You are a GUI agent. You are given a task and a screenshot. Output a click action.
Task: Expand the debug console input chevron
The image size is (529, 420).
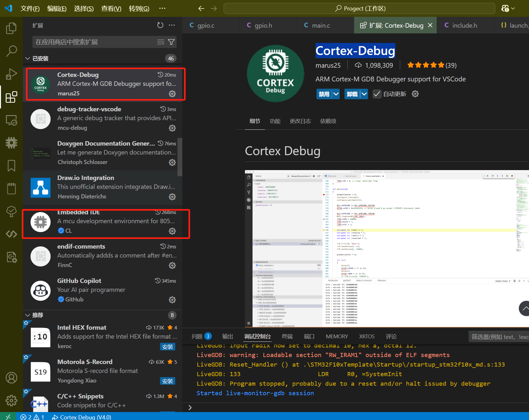[190, 408]
